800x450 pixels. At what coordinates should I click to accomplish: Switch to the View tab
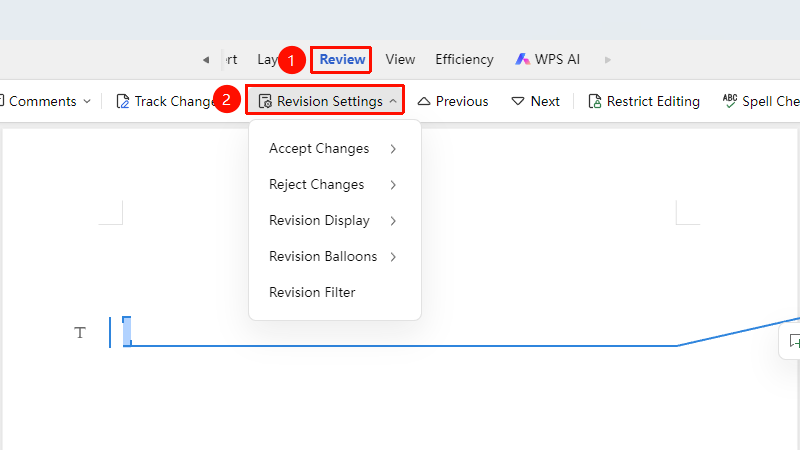click(x=400, y=60)
